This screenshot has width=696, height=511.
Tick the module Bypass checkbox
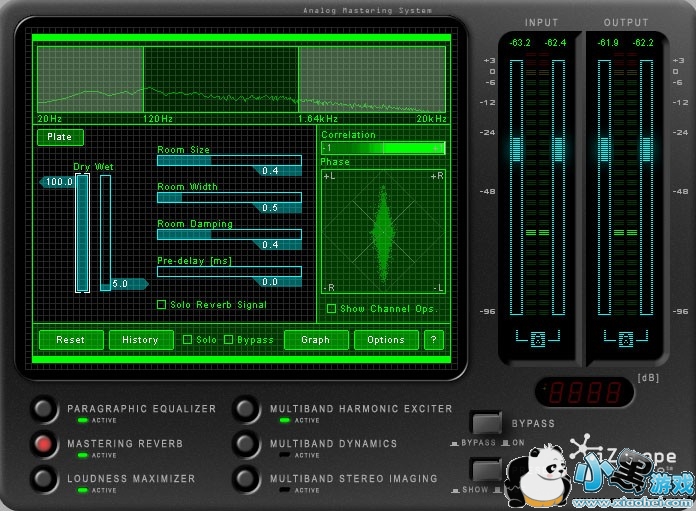coord(229,340)
